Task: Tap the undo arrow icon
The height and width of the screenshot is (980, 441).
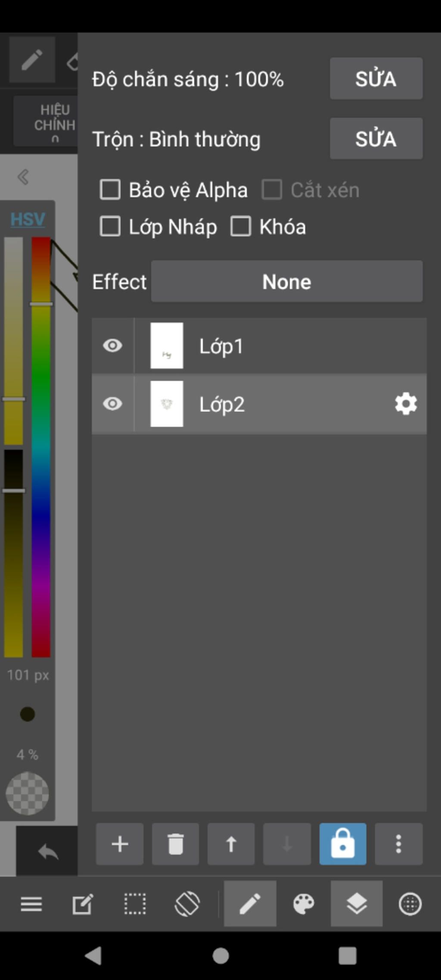Action: [x=48, y=852]
